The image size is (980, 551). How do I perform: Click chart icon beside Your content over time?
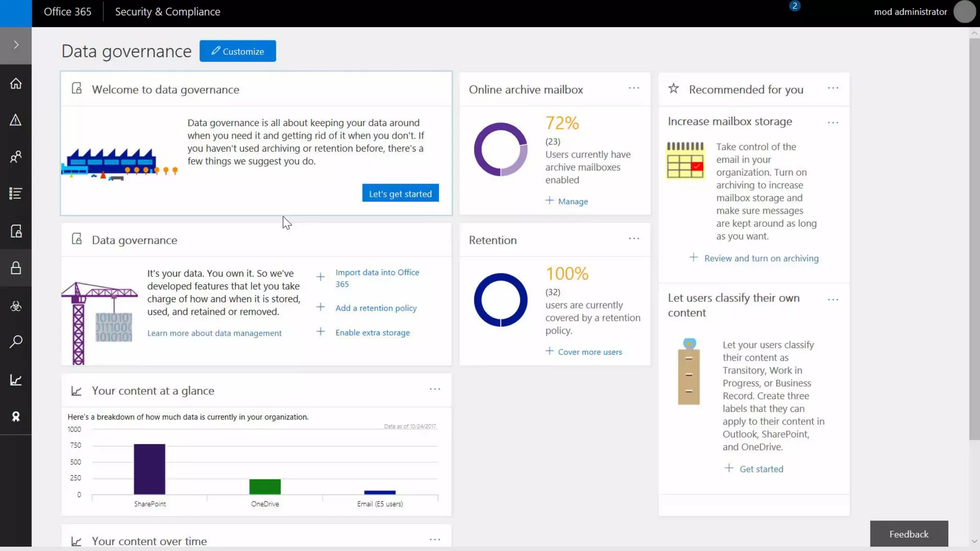77,541
